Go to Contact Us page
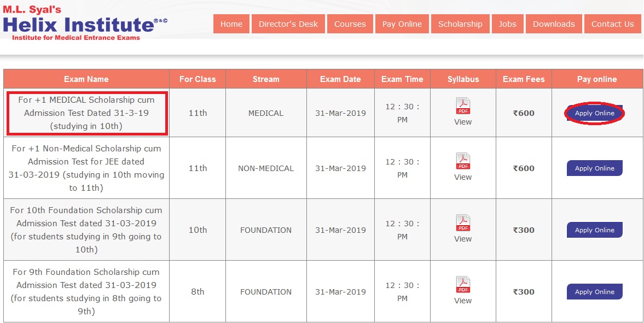This screenshot has height=323, width=644. pyautogui.click(x=613, y=24)
